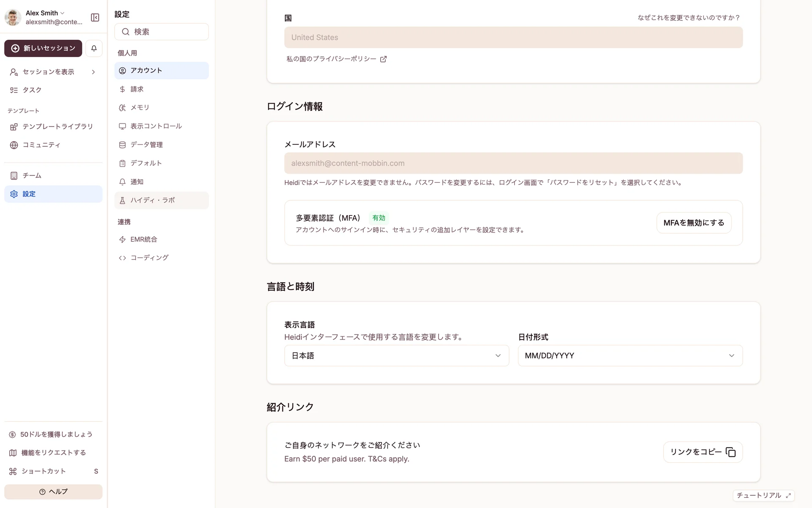This screenshot has width=812, height=508.
Task: Click 新しいセッション button
Action: pyautogui.click(x=43, y=48)
